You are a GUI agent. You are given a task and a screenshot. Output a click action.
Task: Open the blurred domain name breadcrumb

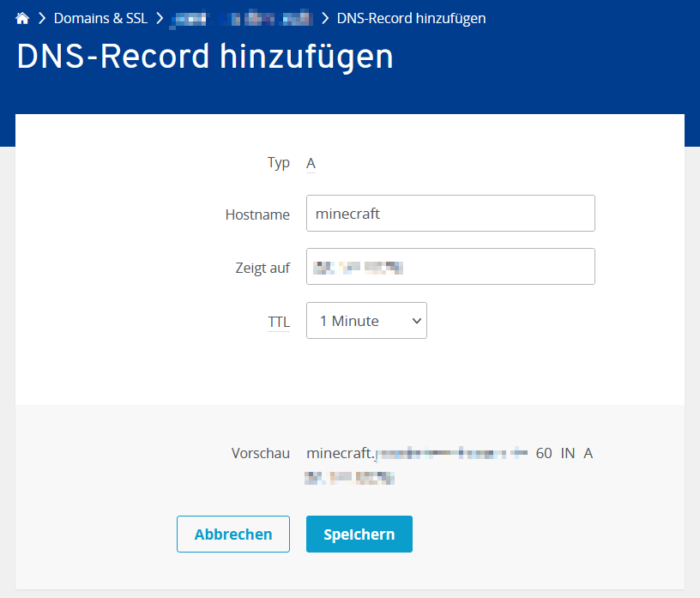(242, 18)
